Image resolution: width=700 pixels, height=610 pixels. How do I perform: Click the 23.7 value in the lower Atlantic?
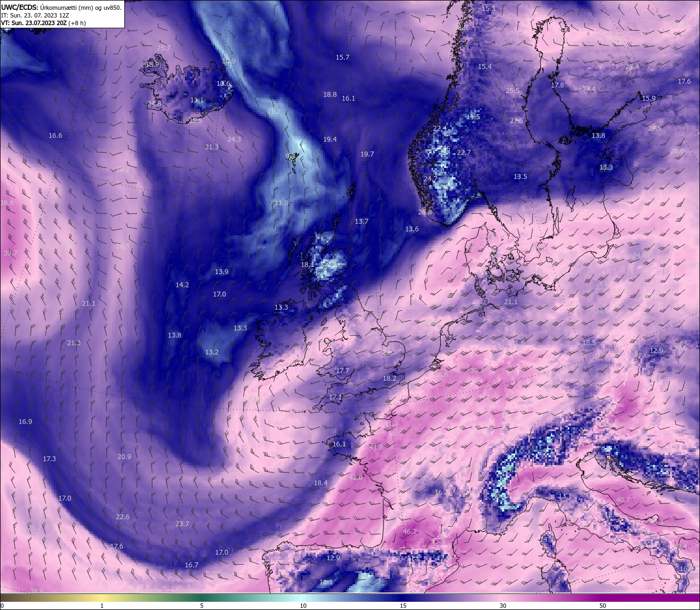pos(182,524)
